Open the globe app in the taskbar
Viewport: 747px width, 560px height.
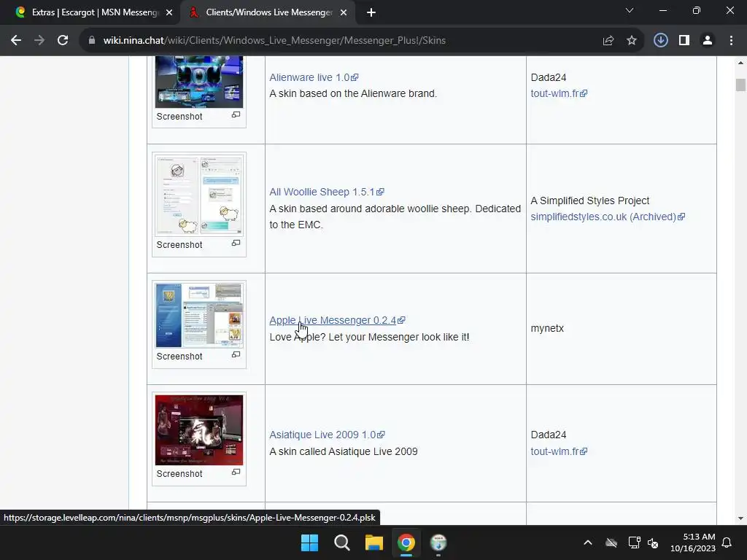point(438,542)
